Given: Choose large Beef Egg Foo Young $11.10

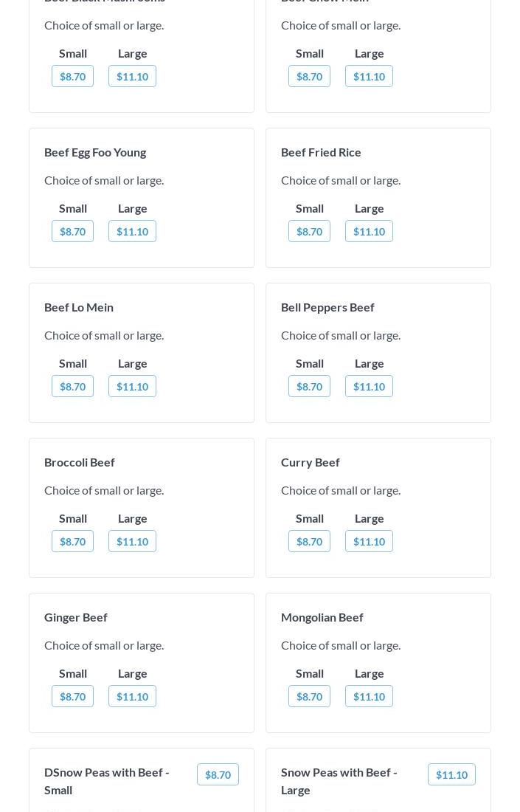Looking at the screenshot, I should [132, 231].
